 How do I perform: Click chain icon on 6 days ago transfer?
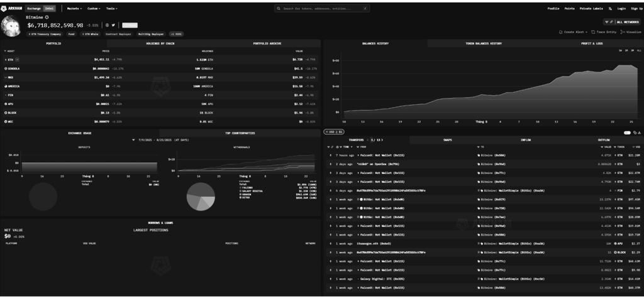coord(330,191)
